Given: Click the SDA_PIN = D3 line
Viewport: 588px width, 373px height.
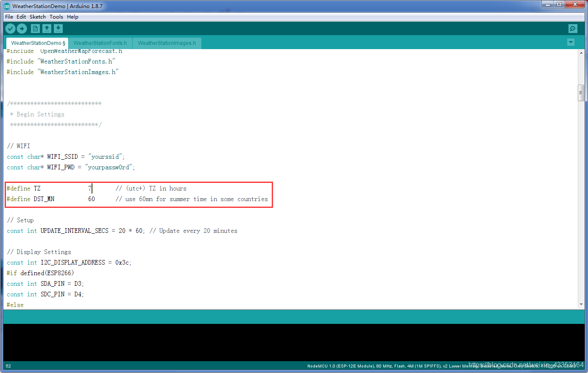Looking at the screenshot, I should (45, 284).
